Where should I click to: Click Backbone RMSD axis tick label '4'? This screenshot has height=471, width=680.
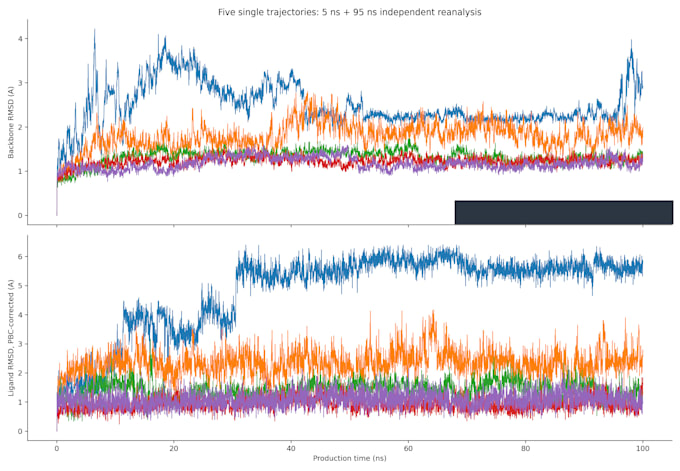[20, 39]
